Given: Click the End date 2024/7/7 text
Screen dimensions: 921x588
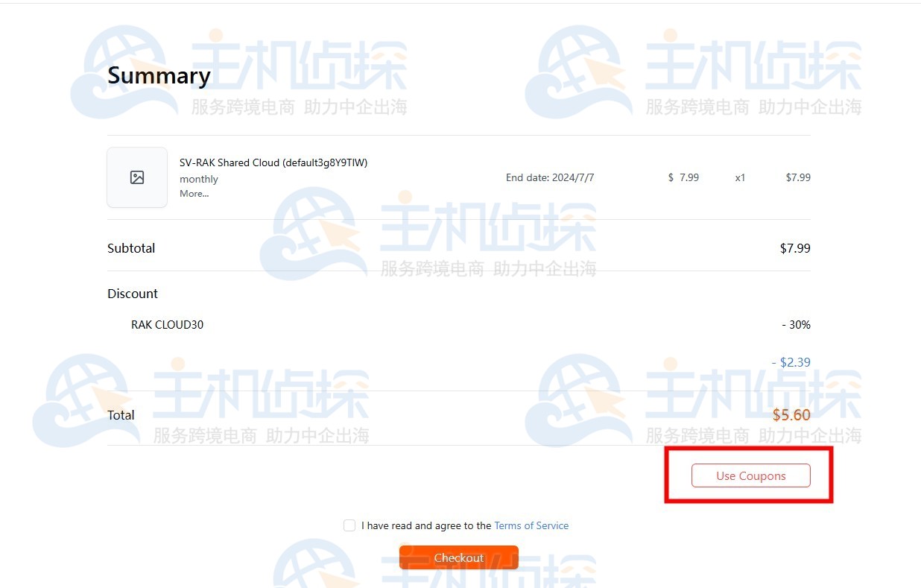Looking at the screenshot, I should 550,177.
